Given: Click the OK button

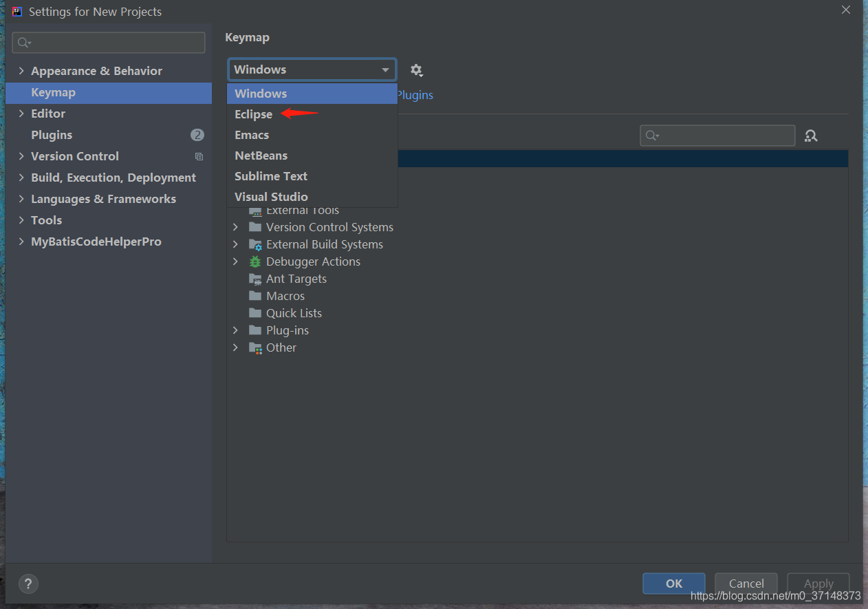Looking at the screenshot, I should (x=674, y=584).
